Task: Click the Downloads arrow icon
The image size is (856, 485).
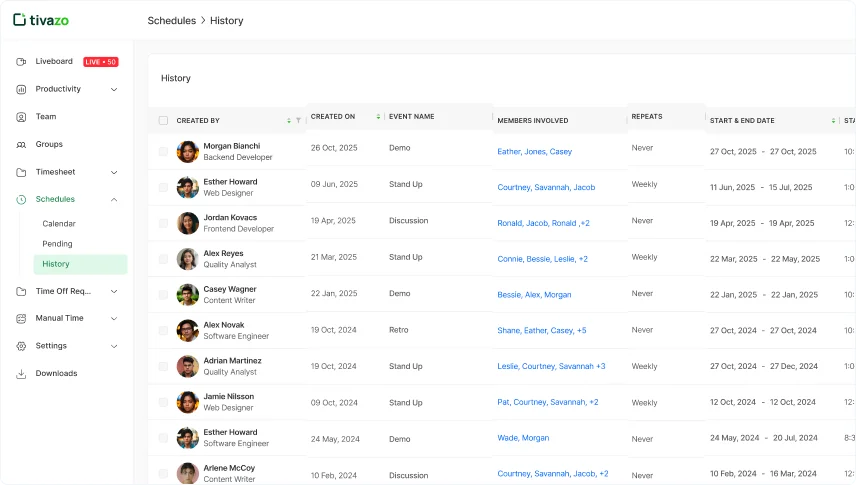Action: (21, 374)
